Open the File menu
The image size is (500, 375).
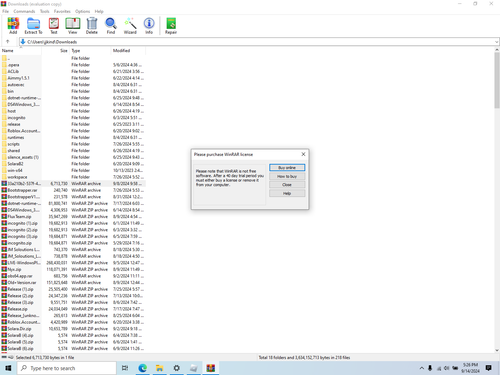click(x=5, y=11)
